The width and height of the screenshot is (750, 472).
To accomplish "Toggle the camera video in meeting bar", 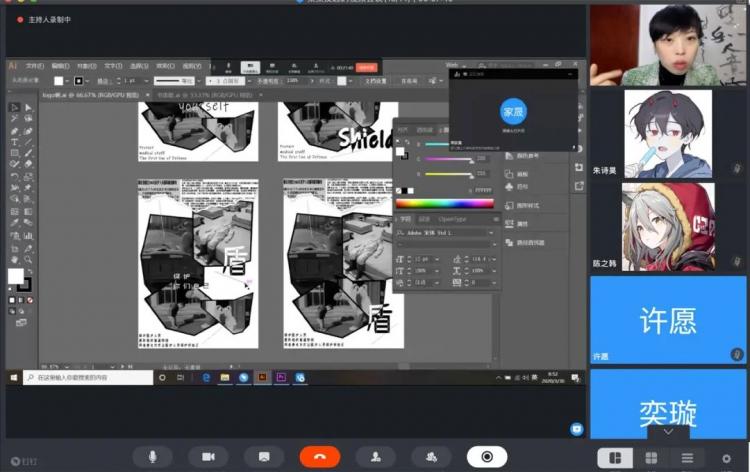I will (208, 457).
